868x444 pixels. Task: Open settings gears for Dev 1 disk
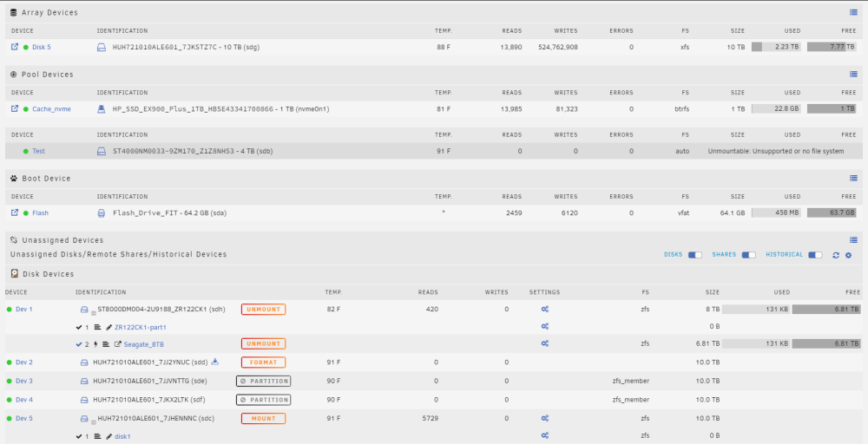(545, 309)
